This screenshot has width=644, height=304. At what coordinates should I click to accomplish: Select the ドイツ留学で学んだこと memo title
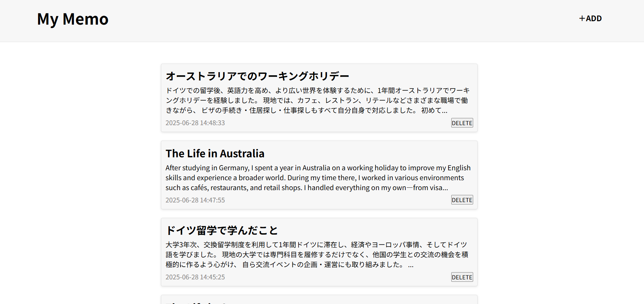point(222,230)
